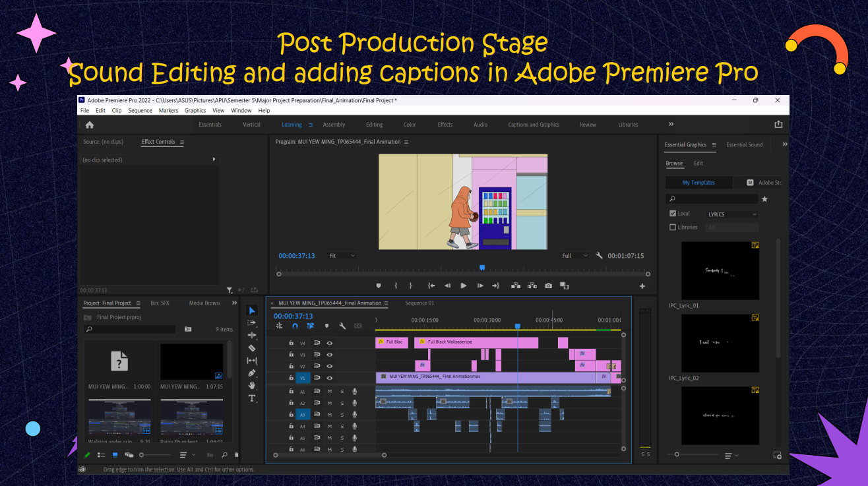
Task: Switch Project panel to Icon View
Action: point(115,455)
